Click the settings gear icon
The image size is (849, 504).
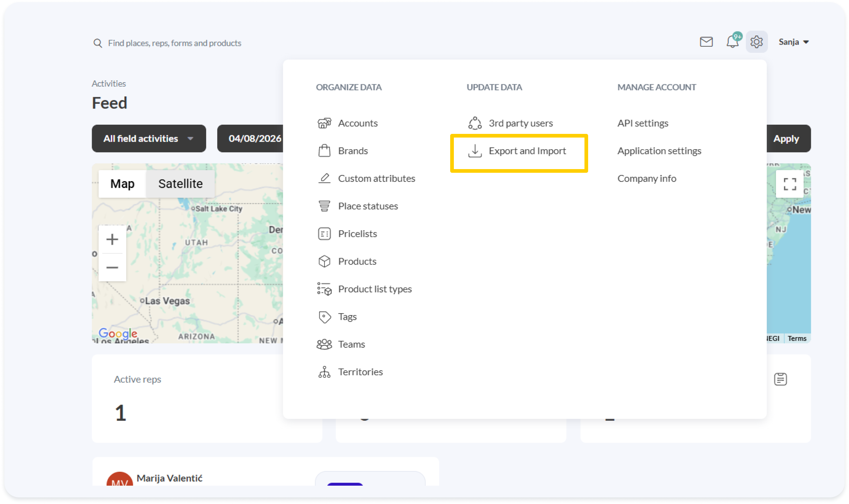click(757, 42)
